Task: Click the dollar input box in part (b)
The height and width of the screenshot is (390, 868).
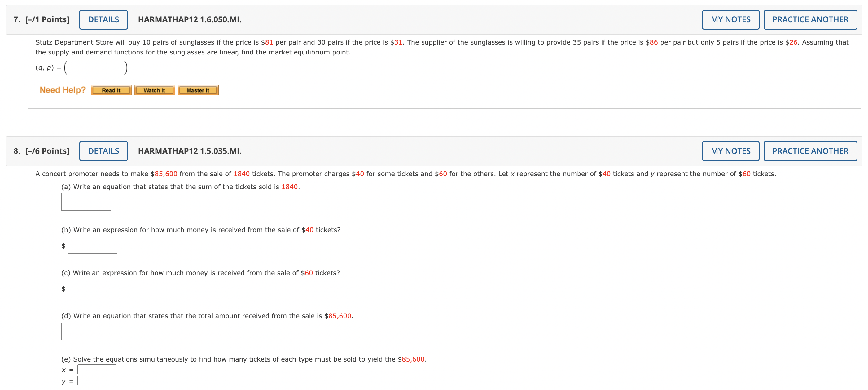Action: pyautogui.click(x=92, y=245)
